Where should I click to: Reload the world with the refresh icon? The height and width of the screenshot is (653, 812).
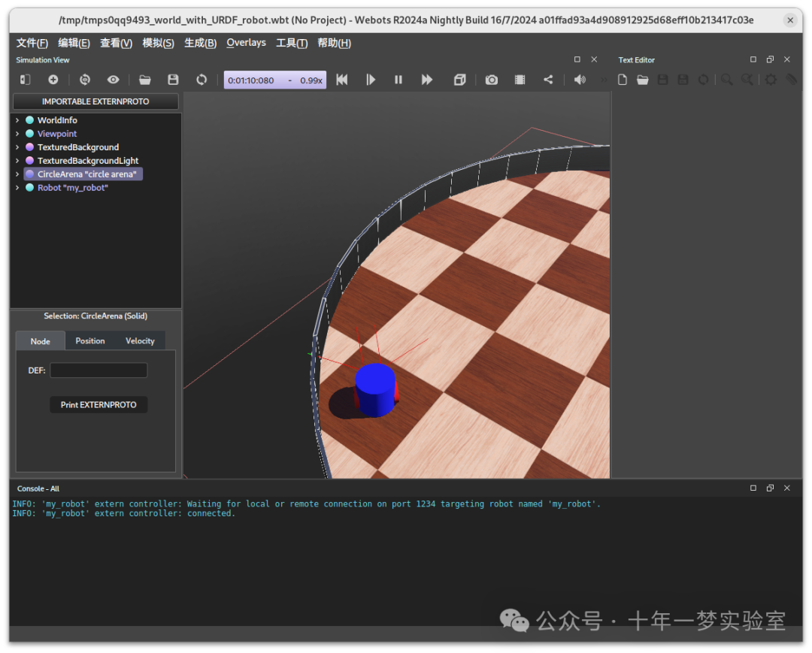(x=201, y=80)
